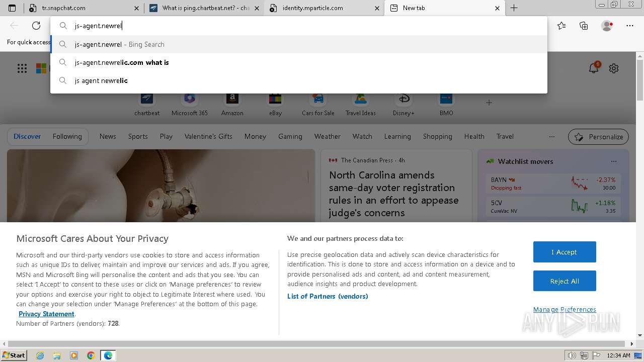Open the Sports category
Screen dimensions: 644x362
tap(138, 136)
